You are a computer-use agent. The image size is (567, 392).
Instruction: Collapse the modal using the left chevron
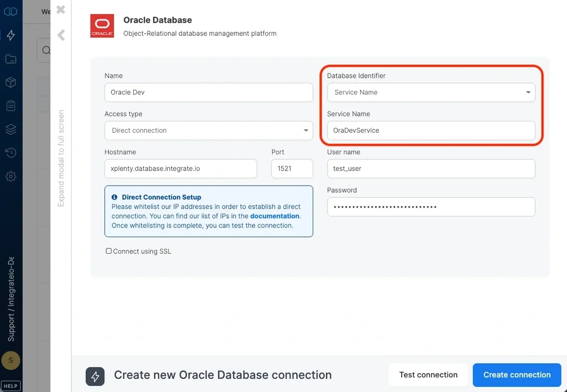click(x=60, y=34)
